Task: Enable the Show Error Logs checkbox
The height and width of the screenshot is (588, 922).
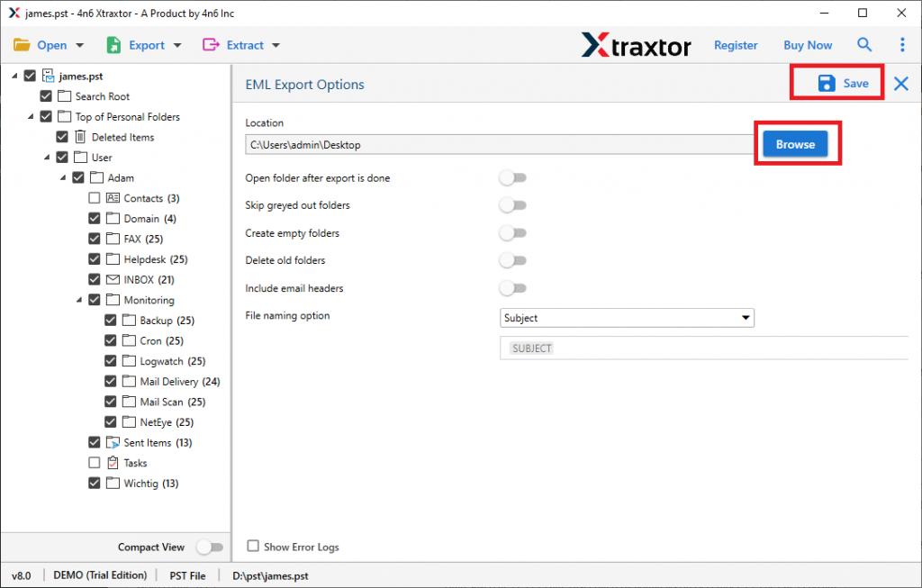Action: 253,546
